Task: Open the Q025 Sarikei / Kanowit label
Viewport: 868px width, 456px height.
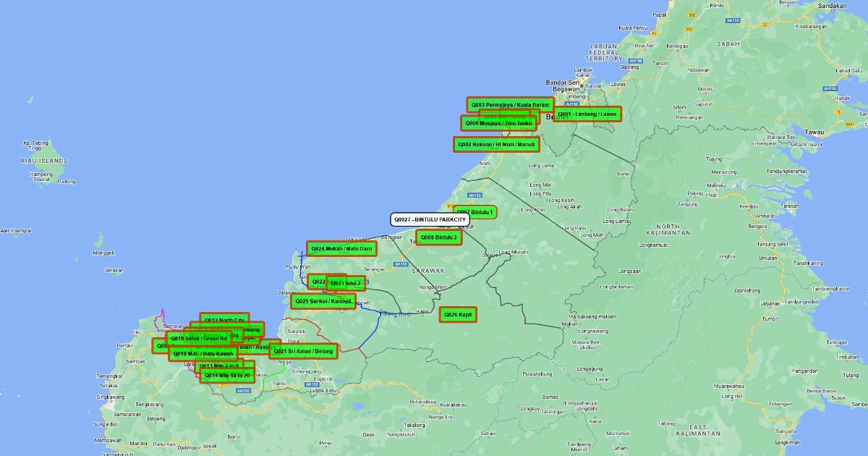Action: click(x=323, y=301)
